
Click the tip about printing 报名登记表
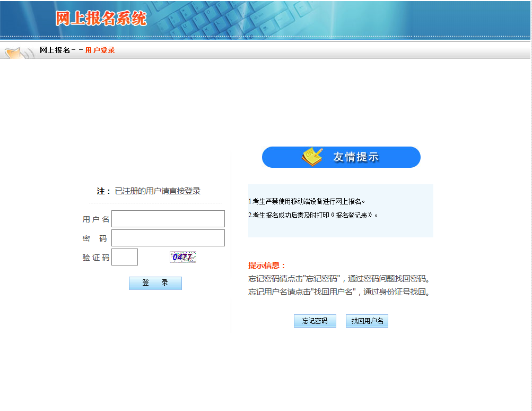coord(313,216)
